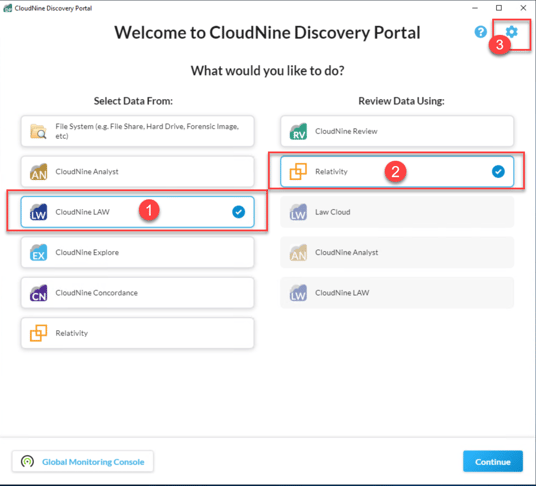
Task: Click the CloudNine Review RV icon
Action: point(298,132)
